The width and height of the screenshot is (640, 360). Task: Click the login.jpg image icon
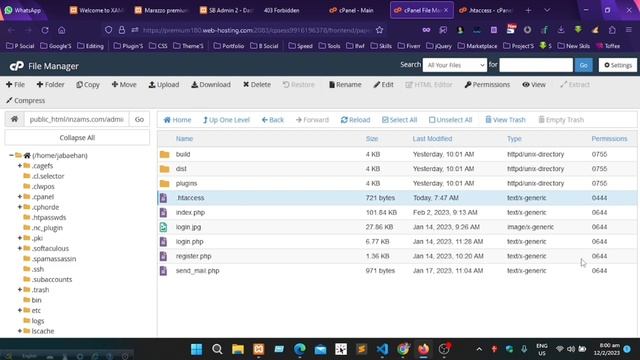163,227
